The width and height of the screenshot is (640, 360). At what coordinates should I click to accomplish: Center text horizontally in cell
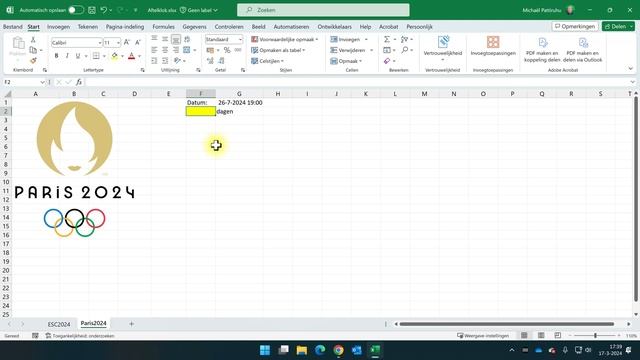pyautogui.click(x=165, y=50)
